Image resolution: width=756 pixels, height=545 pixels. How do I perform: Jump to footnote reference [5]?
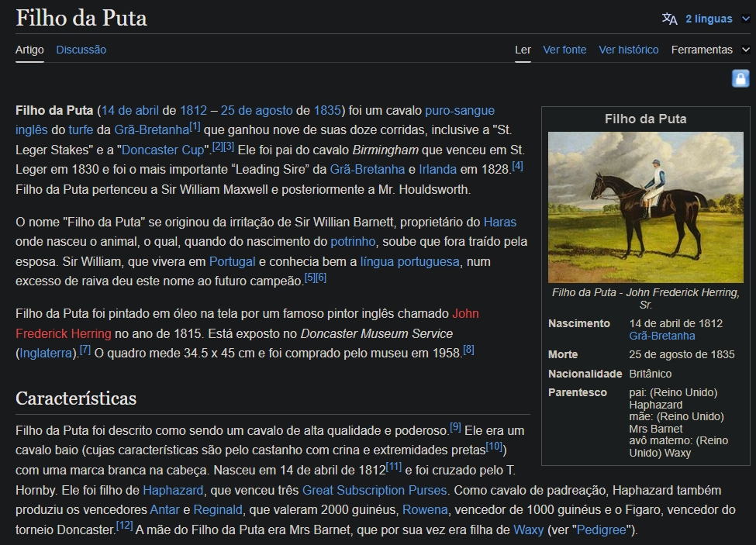310,278
